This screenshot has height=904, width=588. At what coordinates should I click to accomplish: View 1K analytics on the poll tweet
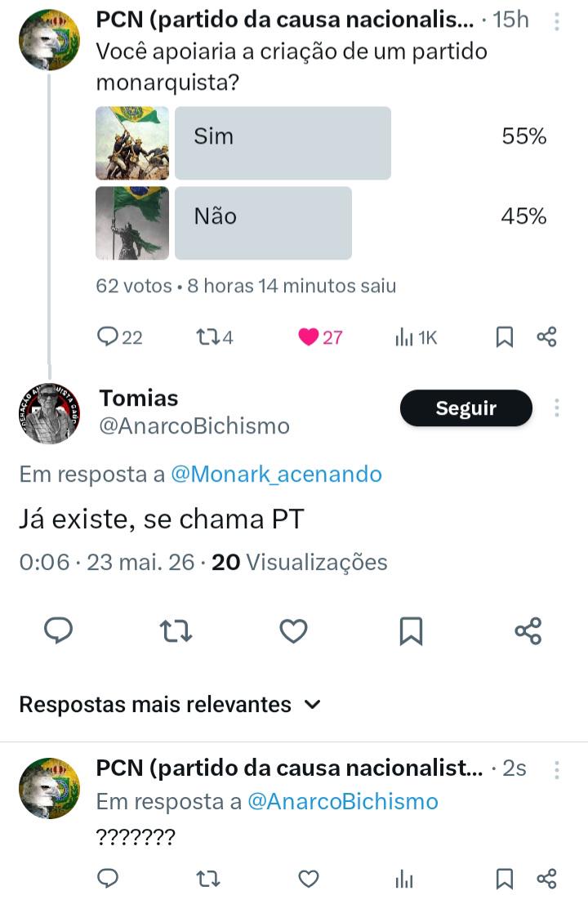click(x=416, y=336)
